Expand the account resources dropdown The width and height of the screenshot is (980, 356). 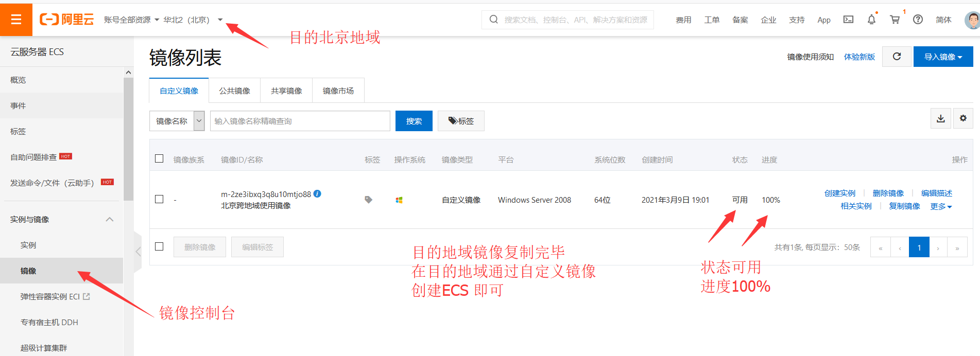(131, 20)
